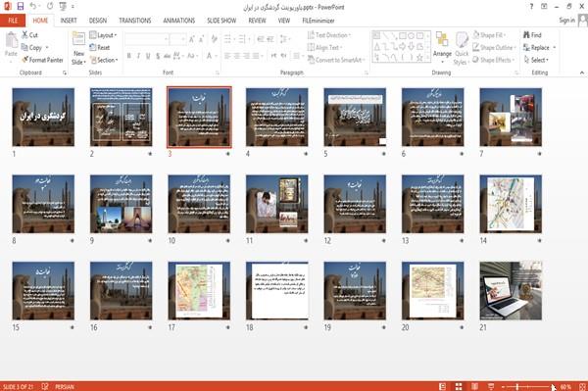Click the Copy command
The image size is (588, 391).
[x=32, y=48]
